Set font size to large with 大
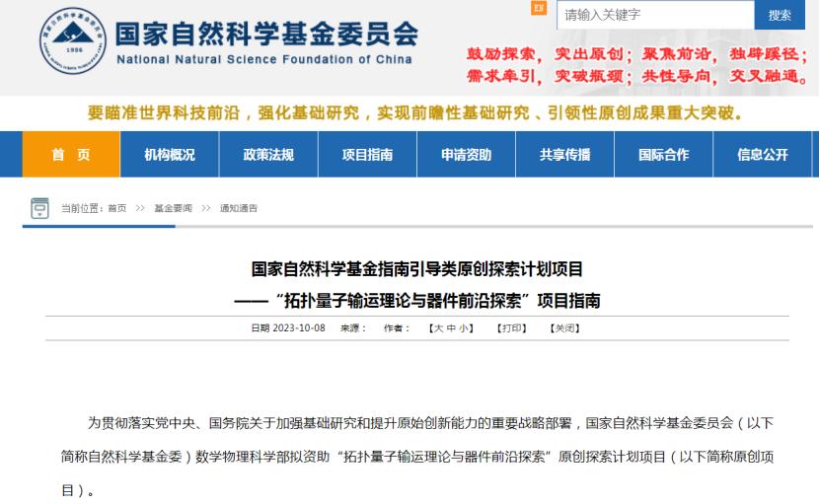The height and width of the screenshot is (504, 820). pos(436,328)
